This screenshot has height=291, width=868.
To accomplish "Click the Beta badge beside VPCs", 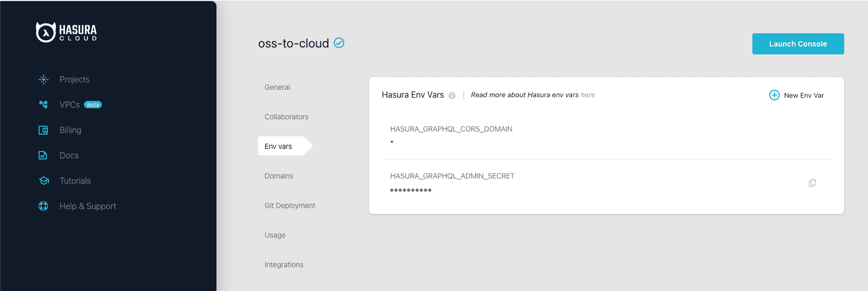I will [93, 105].
